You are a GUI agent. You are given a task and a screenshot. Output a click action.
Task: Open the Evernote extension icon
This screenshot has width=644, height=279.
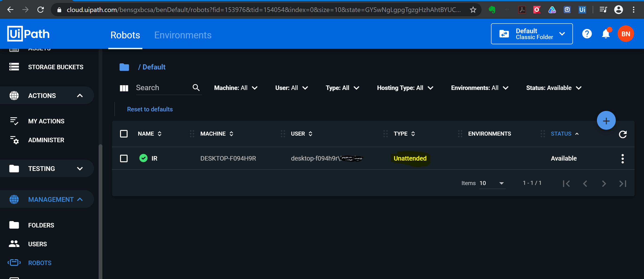[492, 10]
